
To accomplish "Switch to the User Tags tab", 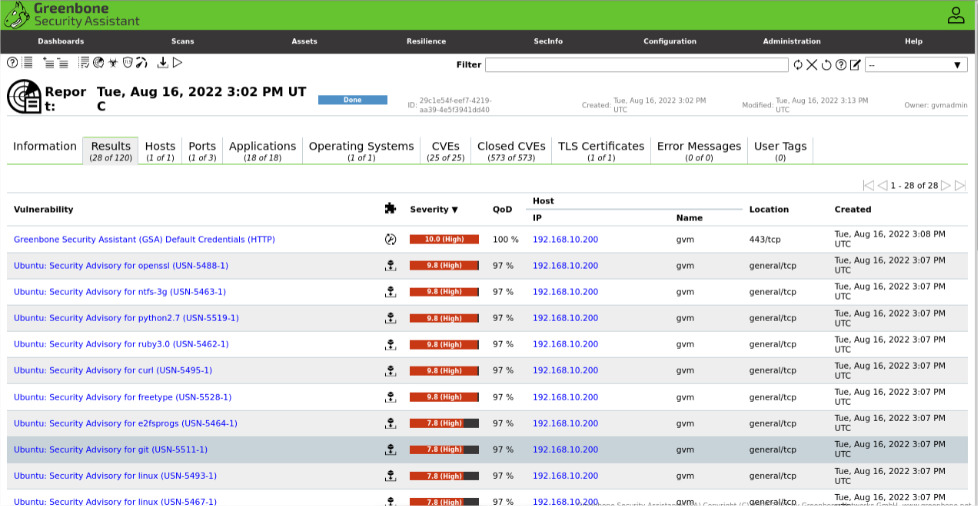I will [x=780, y=150].
